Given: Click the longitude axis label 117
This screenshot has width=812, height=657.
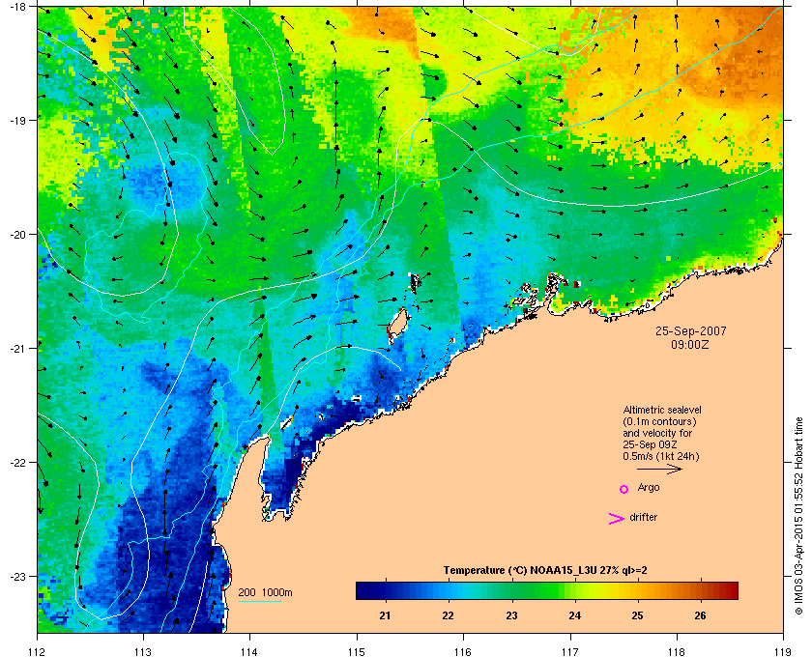Looking at the screenshot, I should 570,651.
